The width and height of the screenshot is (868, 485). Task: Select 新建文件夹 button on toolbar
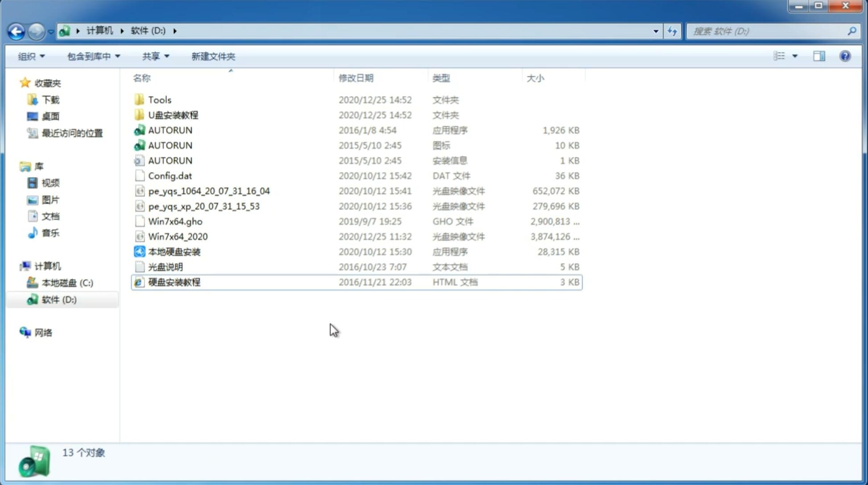(x=213, y=56)
